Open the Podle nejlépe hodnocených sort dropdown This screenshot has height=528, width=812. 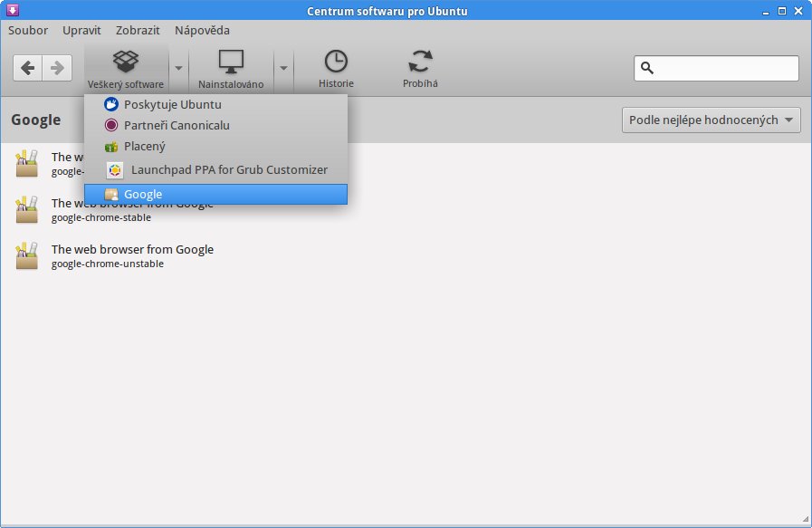click(711, 120)
